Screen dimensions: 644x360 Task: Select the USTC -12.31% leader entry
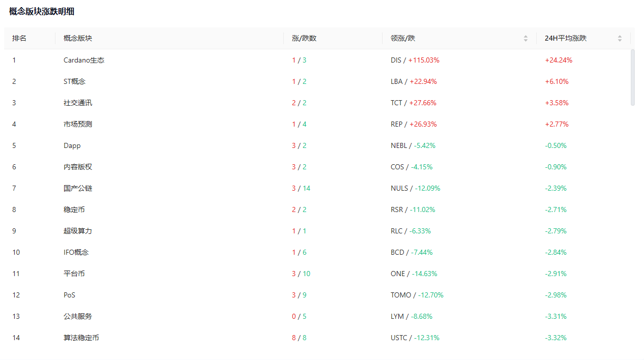tap(415, 338)
